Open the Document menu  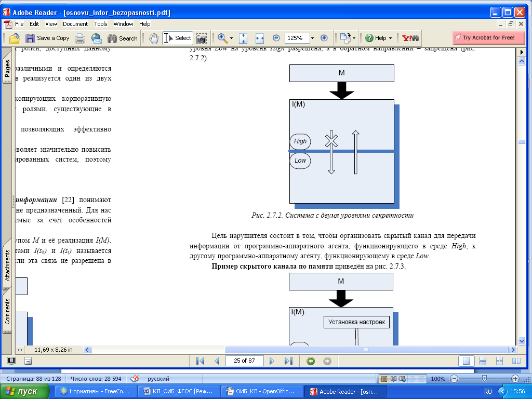tap(75, 24)
